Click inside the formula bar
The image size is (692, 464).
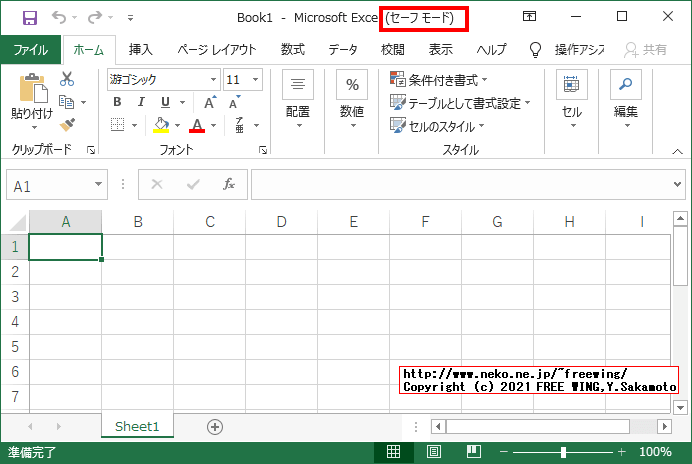[x=461, y=185]
